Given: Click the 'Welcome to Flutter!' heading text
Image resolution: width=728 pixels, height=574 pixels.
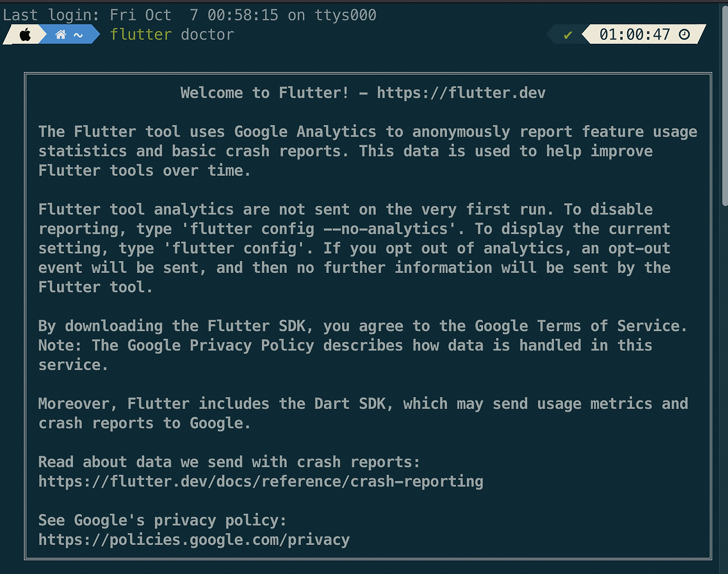Looking at the screenshot, I should tap(264, 93).
